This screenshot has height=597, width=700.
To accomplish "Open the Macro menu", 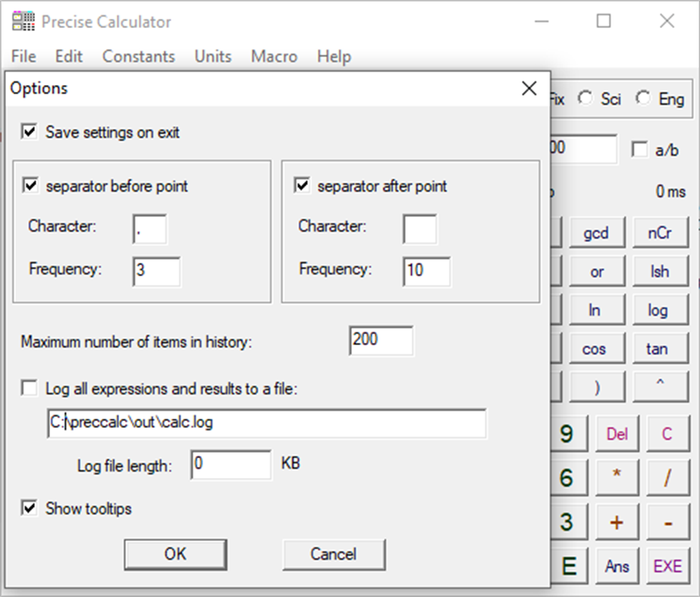I will [274, 56].
